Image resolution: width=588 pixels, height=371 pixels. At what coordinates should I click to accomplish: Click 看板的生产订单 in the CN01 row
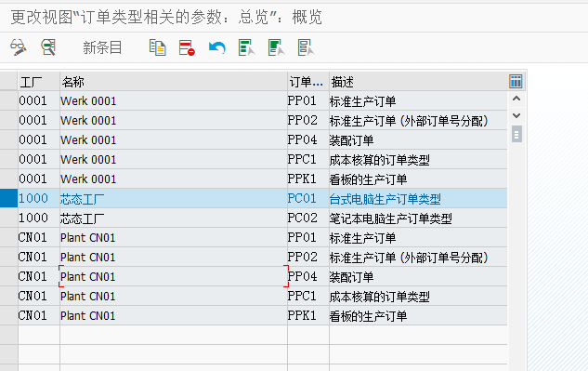368,316
